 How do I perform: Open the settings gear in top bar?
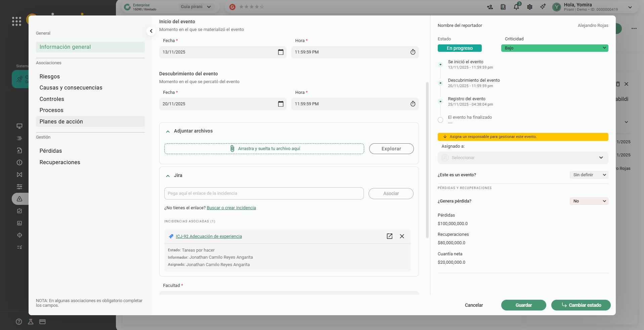530,7
